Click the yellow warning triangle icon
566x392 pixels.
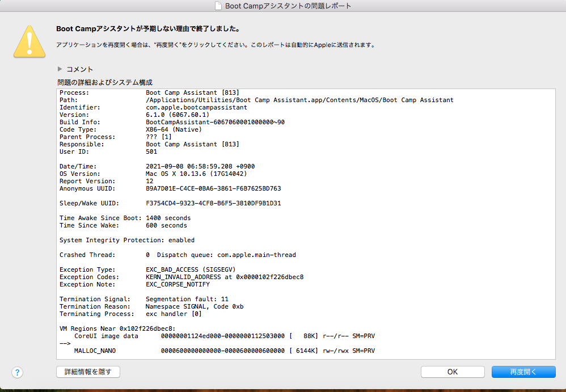(x=29, y=41)
